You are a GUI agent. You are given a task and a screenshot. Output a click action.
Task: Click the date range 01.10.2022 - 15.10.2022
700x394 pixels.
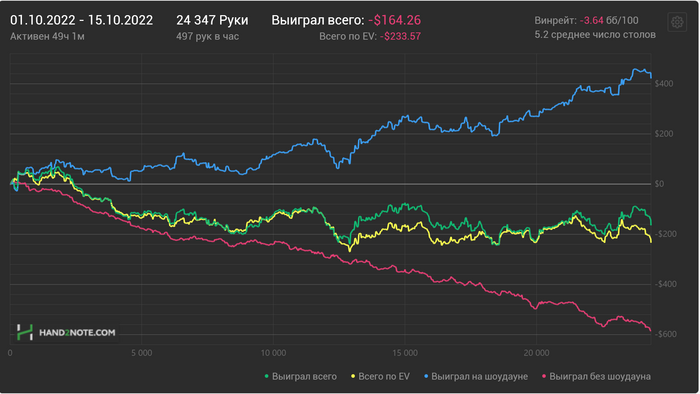(81, 21)
